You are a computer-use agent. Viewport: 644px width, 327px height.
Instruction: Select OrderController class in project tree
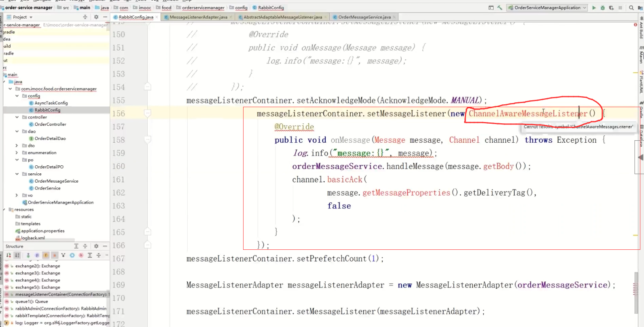coord(50,124)
